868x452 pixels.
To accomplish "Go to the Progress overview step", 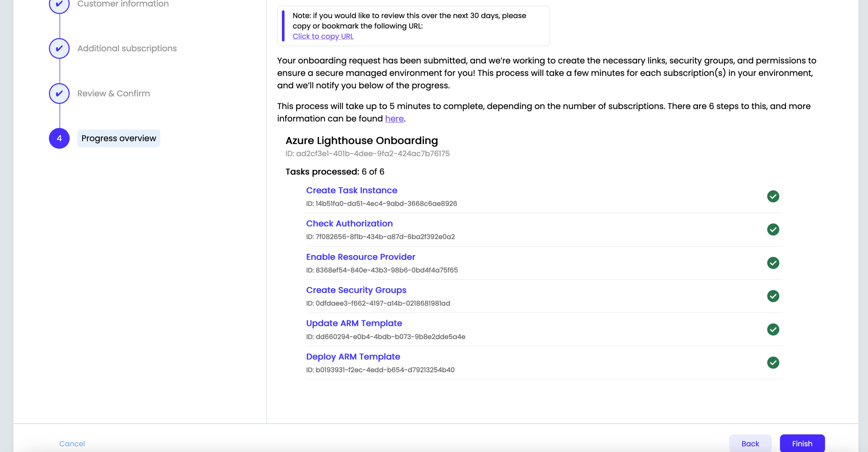I will click(x=119, y=138).
